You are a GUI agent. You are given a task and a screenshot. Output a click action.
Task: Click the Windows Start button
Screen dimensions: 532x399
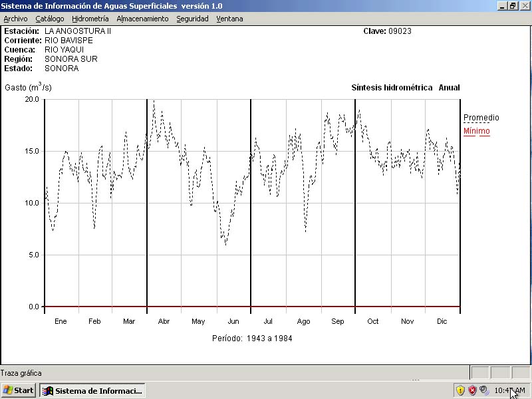[19, 390]
